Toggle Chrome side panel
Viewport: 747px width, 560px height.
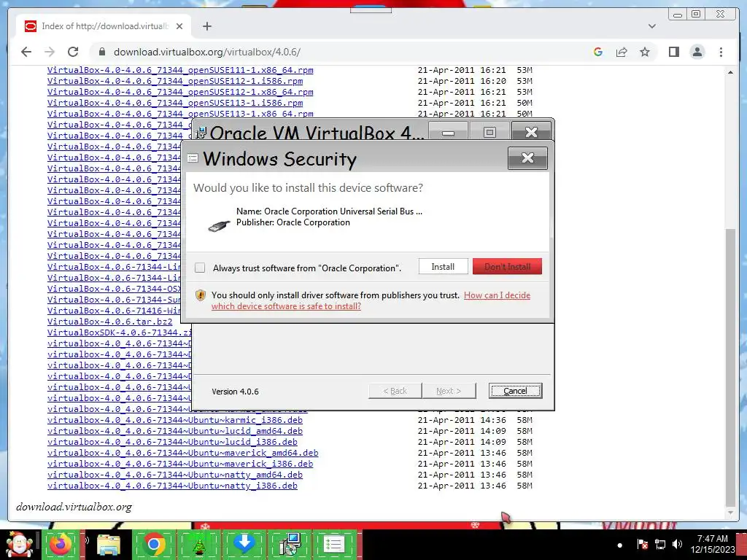coord(673,52)
